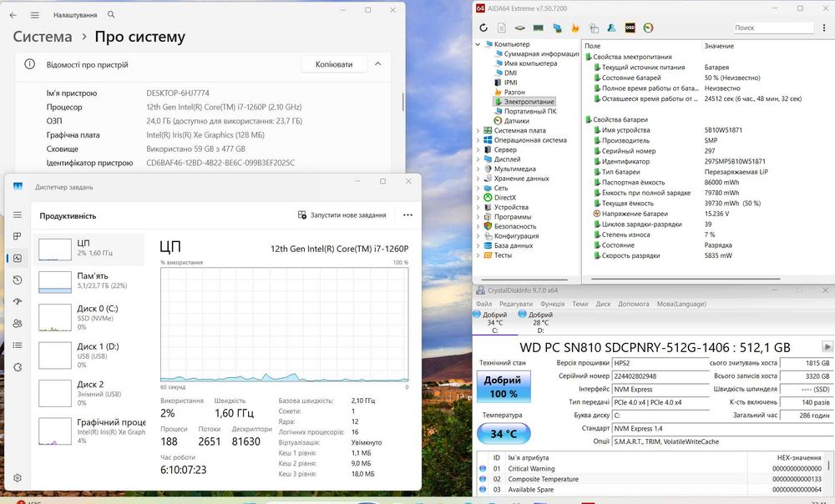Select the Датчики tree item
The image size is (835, 504).
pyautogui.click(x=512, y=121)
